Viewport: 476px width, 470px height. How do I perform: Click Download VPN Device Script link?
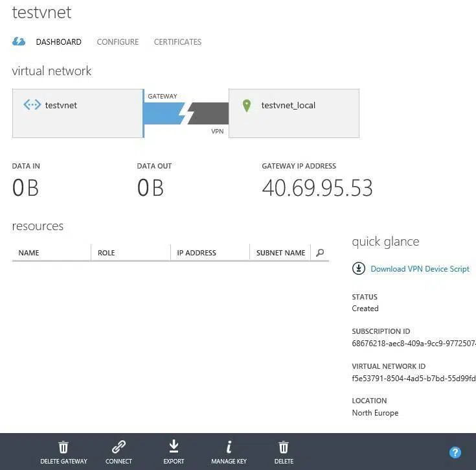[x=420, y=269]
